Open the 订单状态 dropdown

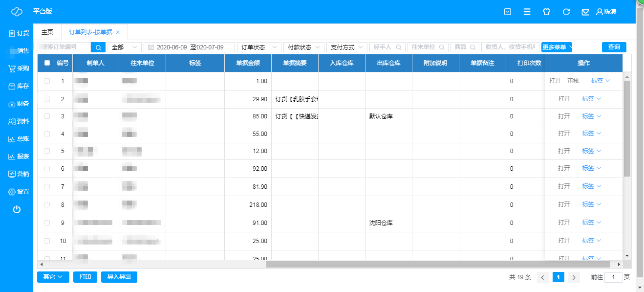(259, 47)
